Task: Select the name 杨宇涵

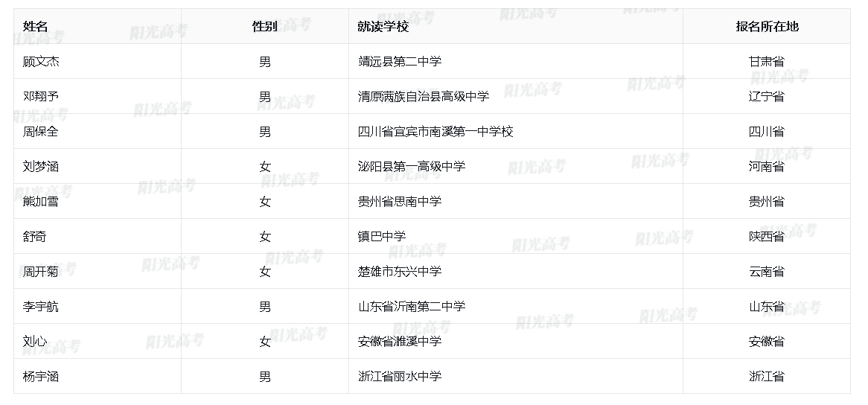Action: tap(41, 377)
